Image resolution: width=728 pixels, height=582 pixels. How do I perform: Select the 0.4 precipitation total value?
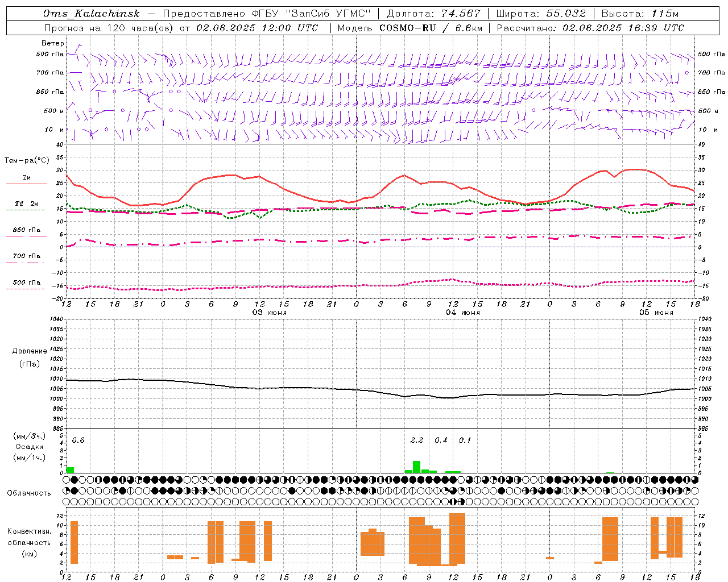tap(441, 440)
